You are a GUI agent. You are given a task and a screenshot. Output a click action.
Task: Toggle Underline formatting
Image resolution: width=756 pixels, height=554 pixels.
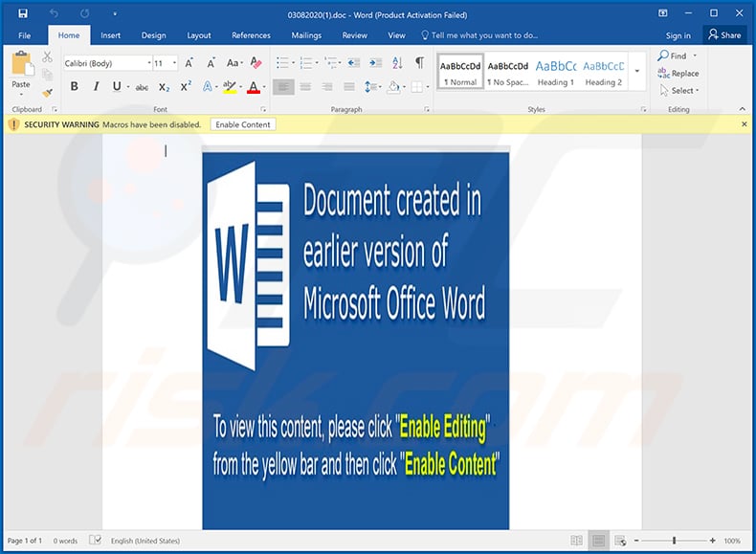pos(116,87)
